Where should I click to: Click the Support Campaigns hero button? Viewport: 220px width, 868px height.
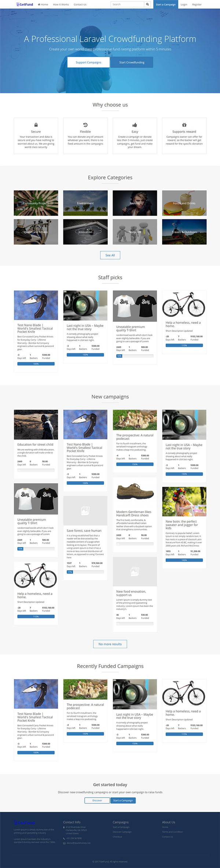coord(88,62)
